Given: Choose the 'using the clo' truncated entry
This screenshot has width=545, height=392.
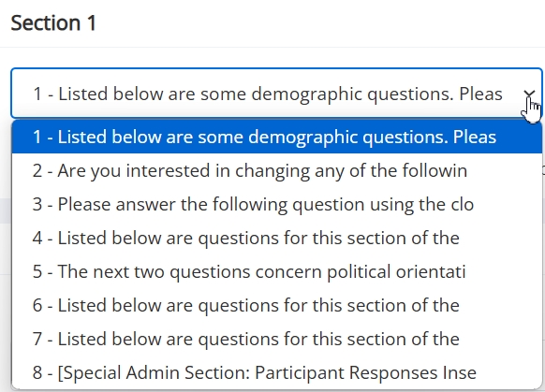Looking at the screenshot, I should click(x=276, y=204).
